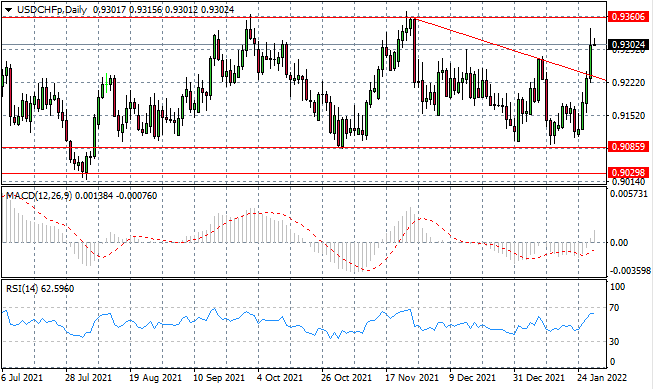Click the MACD 0.005731 scale value
Image resolution: width=654 pixels, height=389 pixels.
click(x=629, y=194)
